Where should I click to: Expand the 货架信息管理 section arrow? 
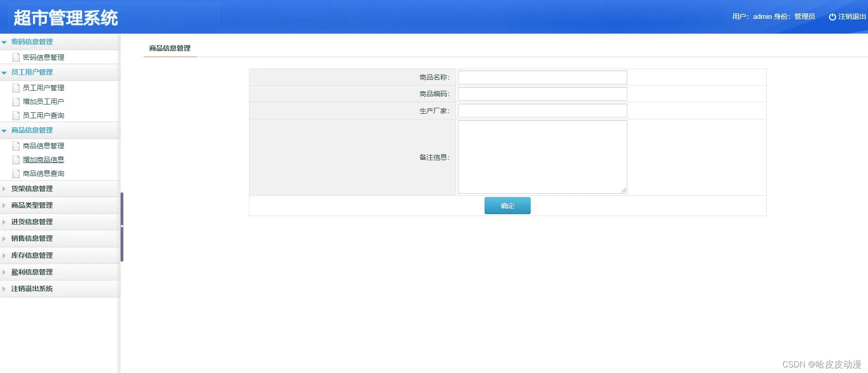(x=4, y=189)
